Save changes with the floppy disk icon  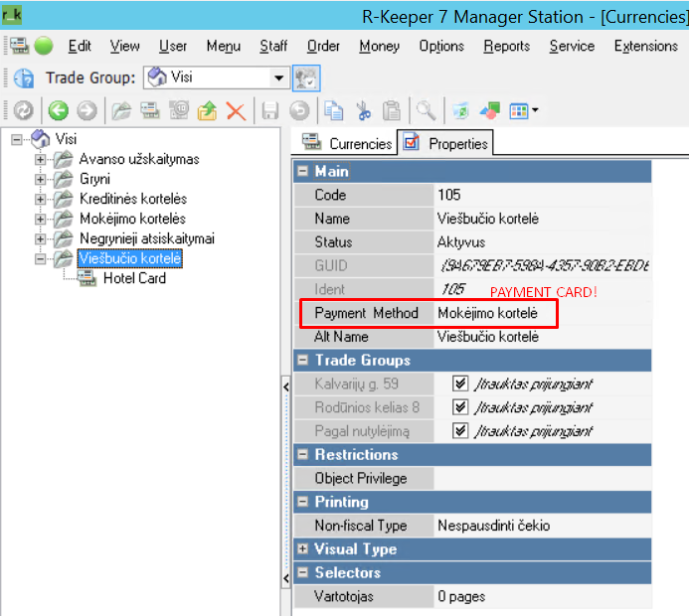tap(269, 110)
